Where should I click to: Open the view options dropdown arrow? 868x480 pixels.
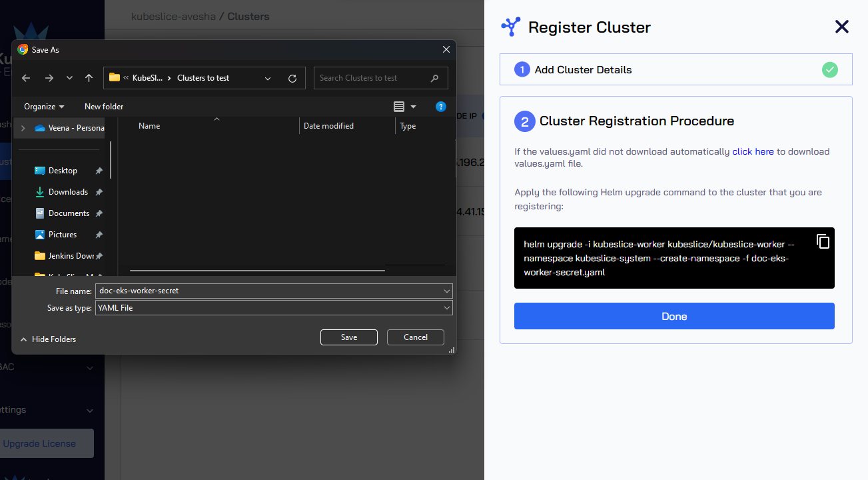[x=413, y=107]
